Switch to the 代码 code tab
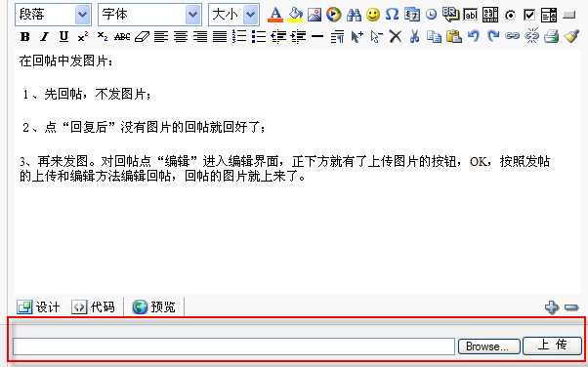The width and height of the screenshot is (588, 367). tap(94, 307)
